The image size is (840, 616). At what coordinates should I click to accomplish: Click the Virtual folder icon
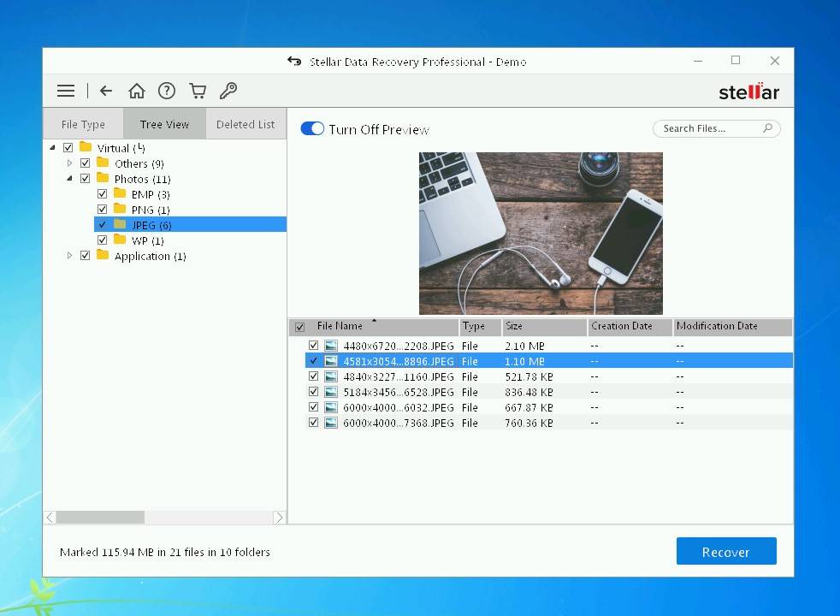(86, 147)
